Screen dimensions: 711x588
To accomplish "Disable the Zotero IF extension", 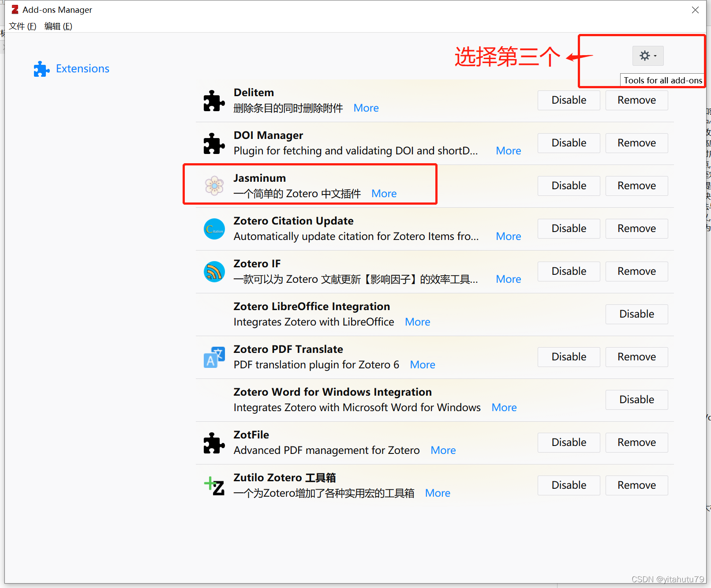I will pos(569,271).
